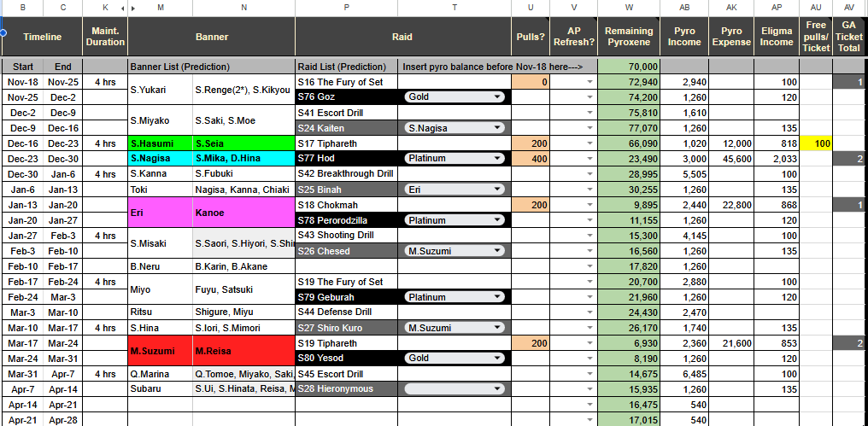The width and height of the screenshot is (868, 426).
Task: Click the Remaining Pyroxene header
Action: pos(629,37)
